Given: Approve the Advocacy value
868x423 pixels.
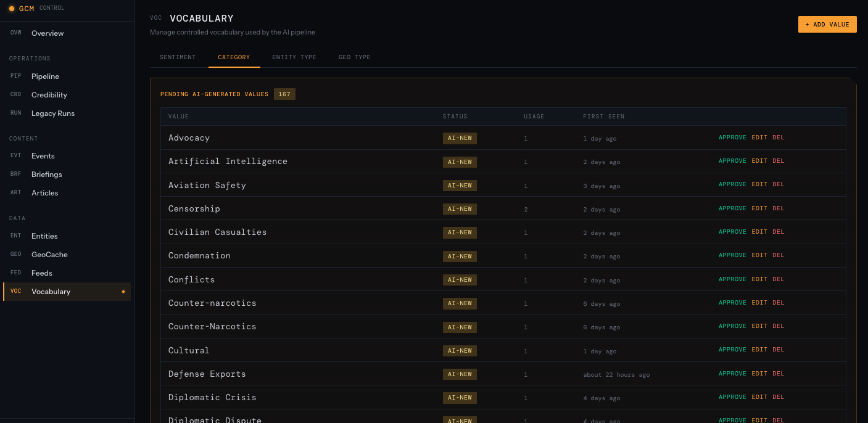Looking at the screenshot, I should 732,138.
